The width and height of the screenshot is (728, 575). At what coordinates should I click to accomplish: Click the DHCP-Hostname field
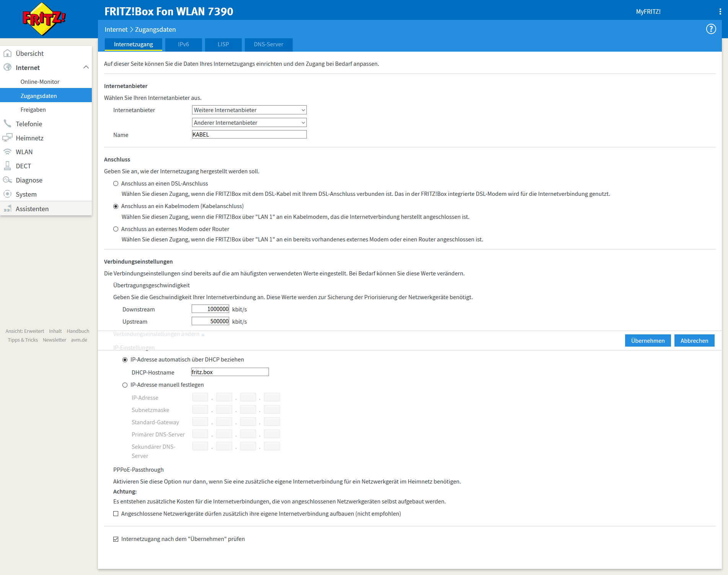pyautogui.click(x=230, y=372)
